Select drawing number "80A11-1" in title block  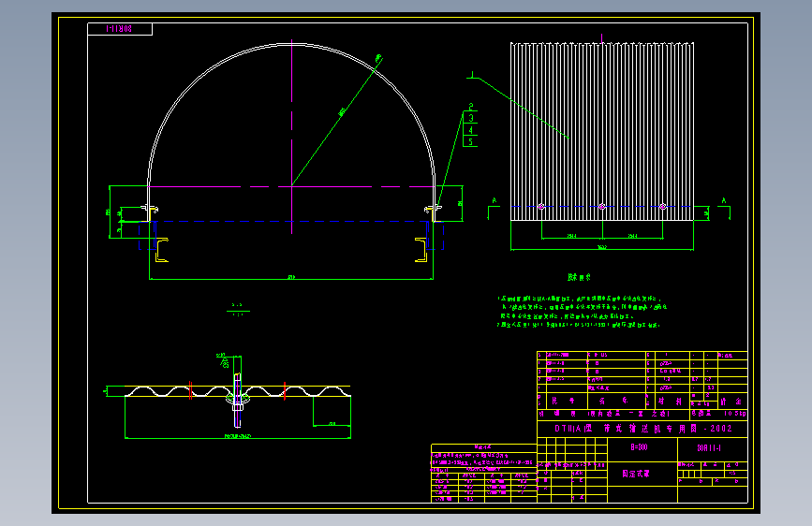pyautogui.click(x=709, y=447)
